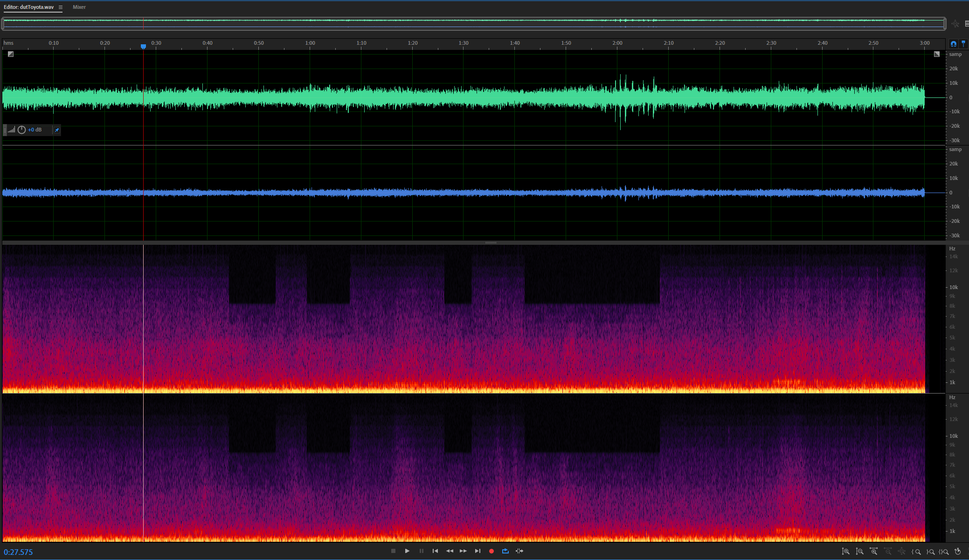Viewport: 969px width, 560px height.
Task: Pin the floating volume HUD
Action: click(x=57, y=130)
